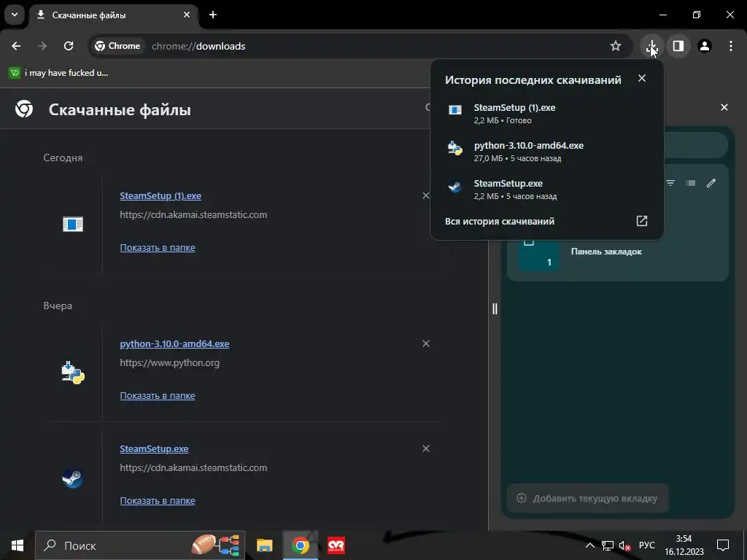This screenshot has width=747, height=560.
Task: Click https://www.python.org source text
Action: tap(169, 363)
